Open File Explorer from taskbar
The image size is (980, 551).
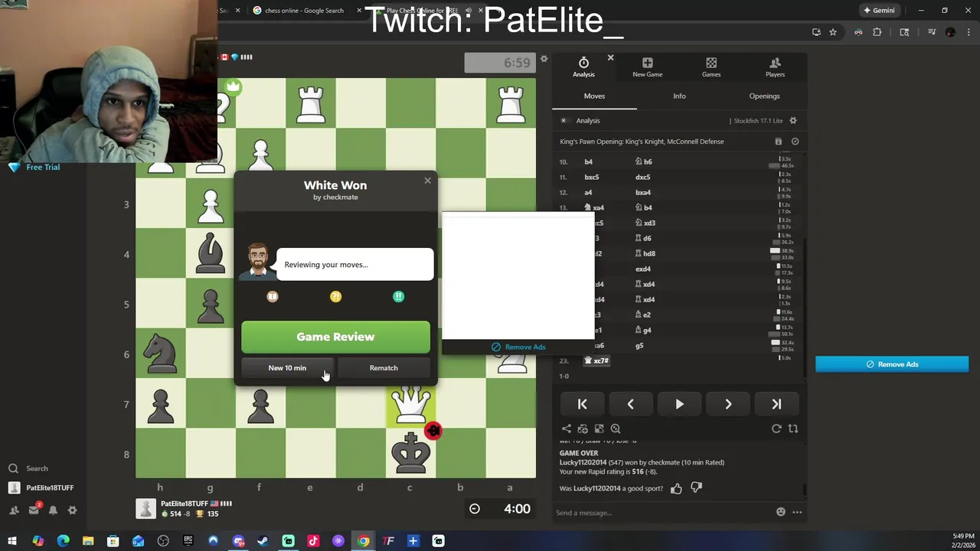click(x=88, y=541)
